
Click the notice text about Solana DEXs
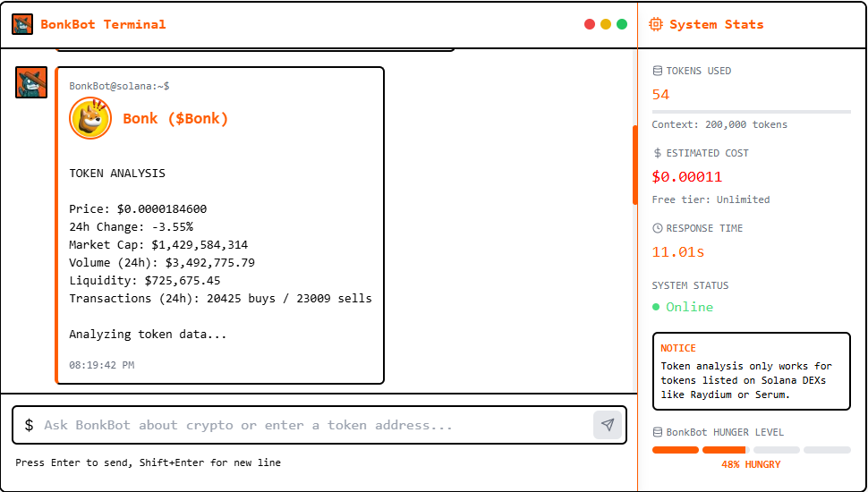[746, 380]
